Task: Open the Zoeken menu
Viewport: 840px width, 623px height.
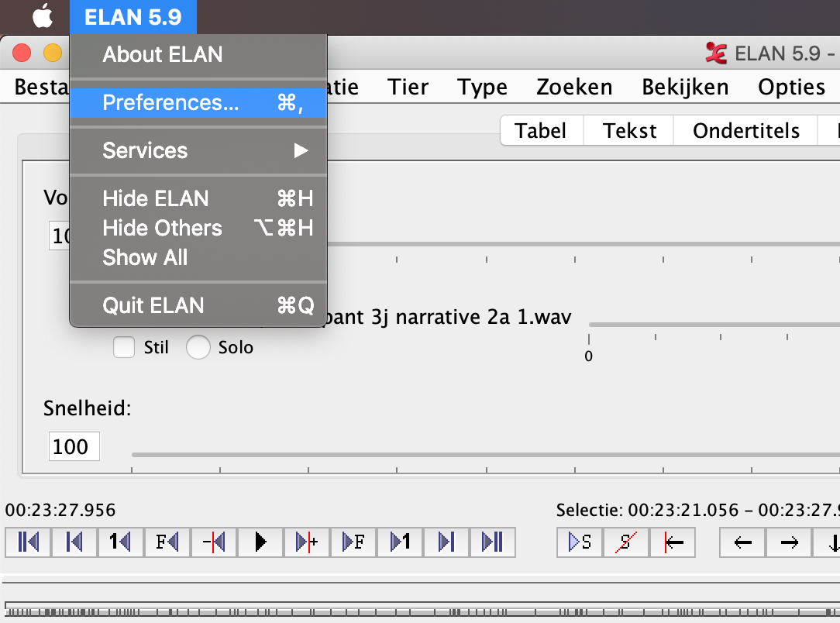Action: click(x=574, y=87)
